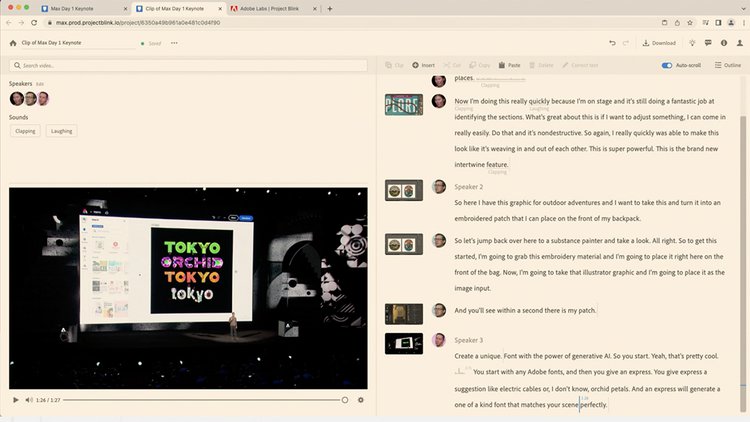Click the Undo arrow icon
Viewport: 750px width, 422px height.
(612, 43)
